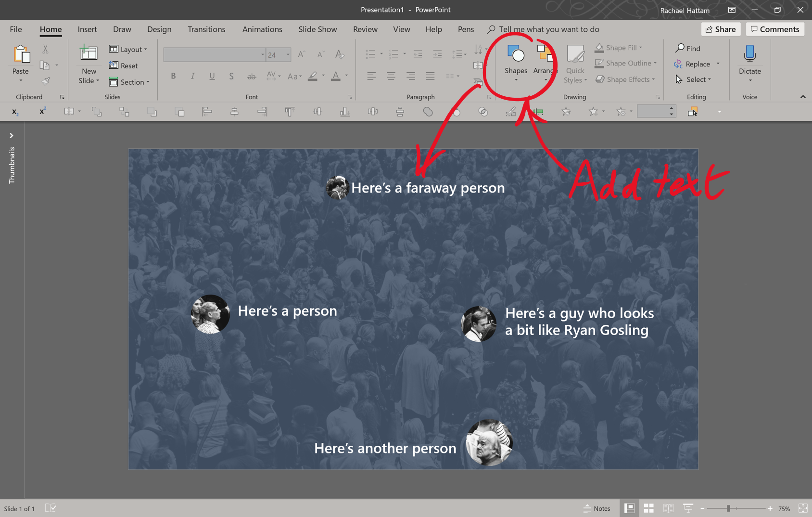The width and height of the screenshot is (812, 517).
Task: Toggle Bold formatting
Action: click(x=173, y=76)
